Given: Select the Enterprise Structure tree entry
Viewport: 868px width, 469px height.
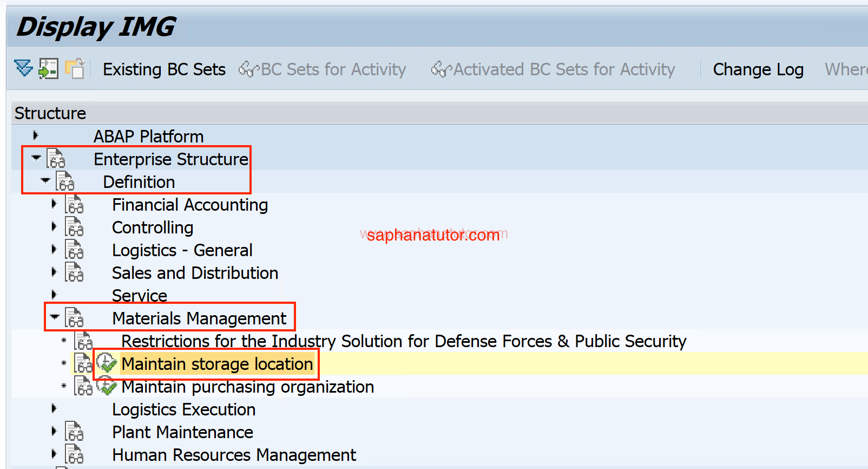Looking at the screenshot, I should [x=170, y=159].
